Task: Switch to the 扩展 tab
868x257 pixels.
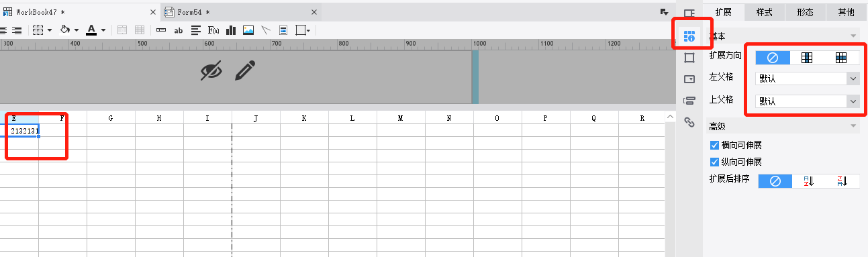Action: (x=723, y=12)
